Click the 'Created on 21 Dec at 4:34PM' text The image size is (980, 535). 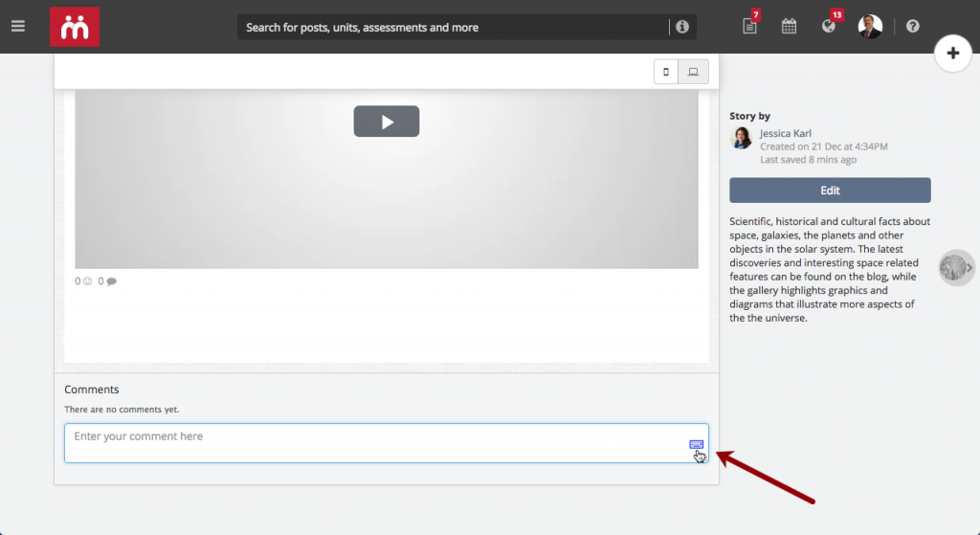824,146
